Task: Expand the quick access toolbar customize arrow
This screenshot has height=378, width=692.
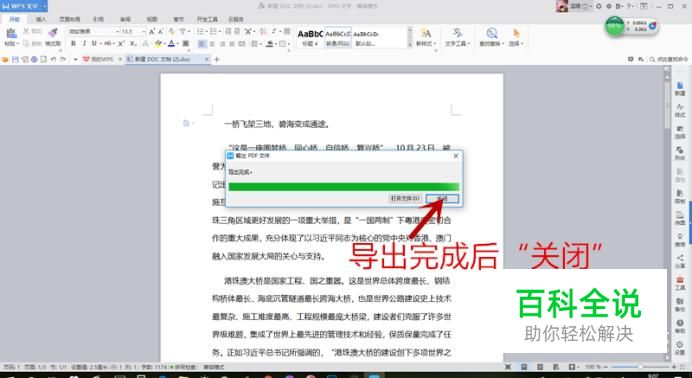Action: [x=75, y=59]
